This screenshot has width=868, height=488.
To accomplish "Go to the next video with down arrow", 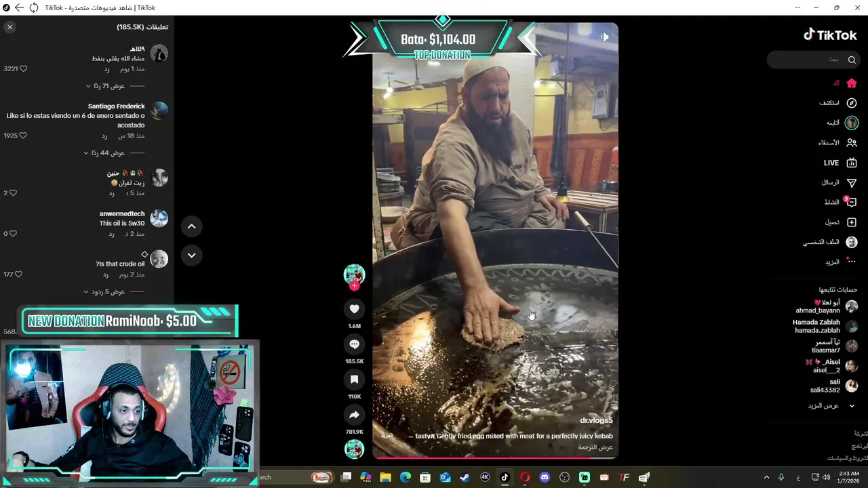I will [191, 256].
